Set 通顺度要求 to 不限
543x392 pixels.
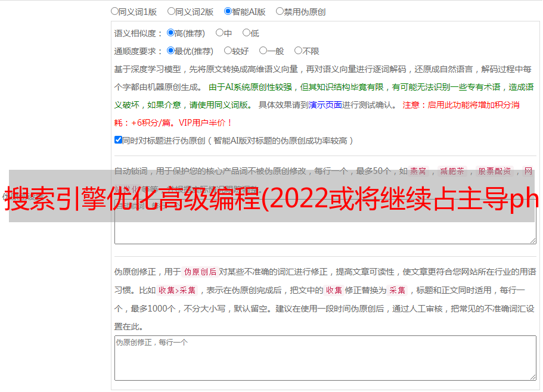tap(298, 51)
